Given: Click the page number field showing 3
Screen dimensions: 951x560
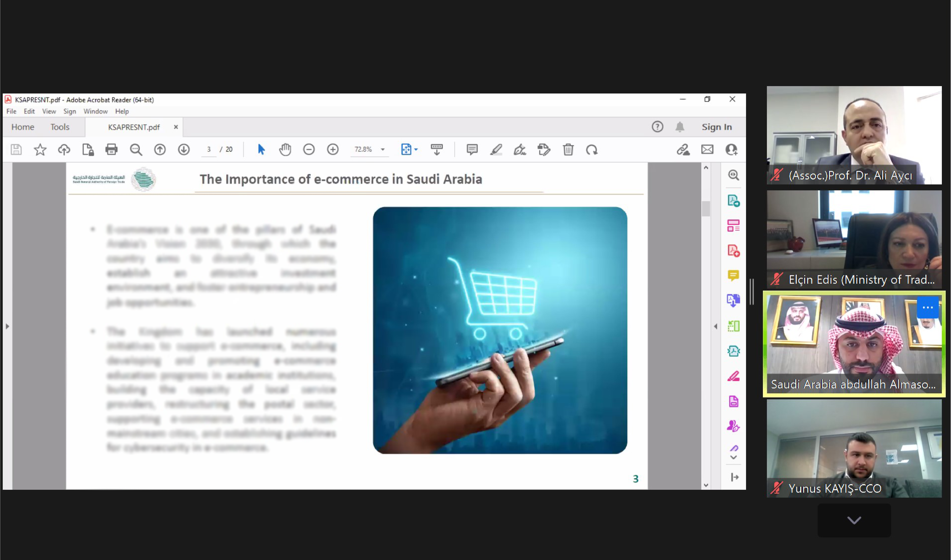Looking at the screenshot, I should (208, 149).
